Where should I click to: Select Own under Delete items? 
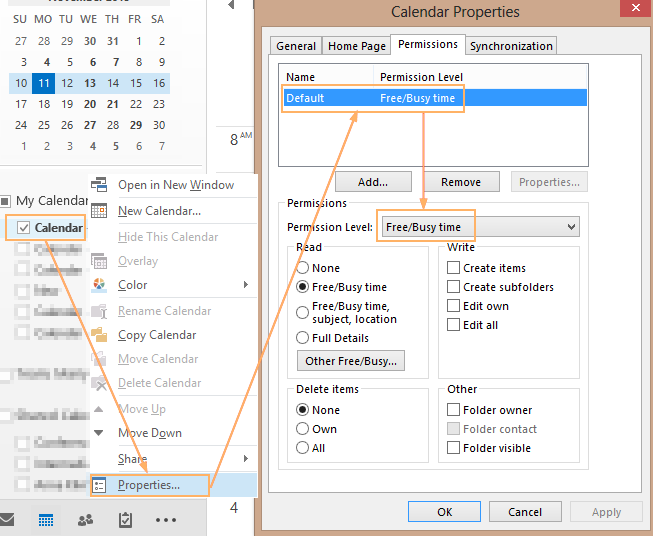click(302, 429)
